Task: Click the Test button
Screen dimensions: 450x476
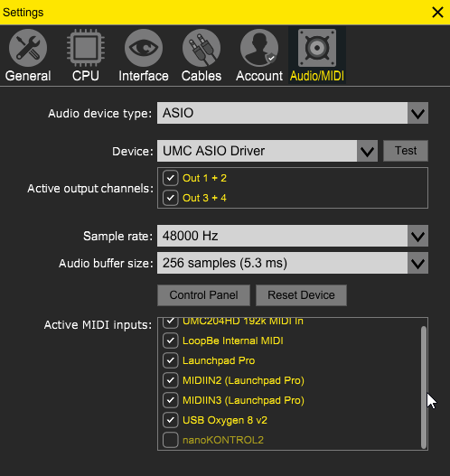Action: coord(406,151)
